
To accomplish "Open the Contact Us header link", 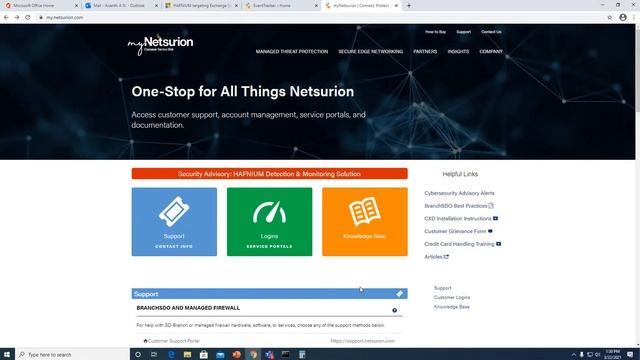I will coord(491,32).
